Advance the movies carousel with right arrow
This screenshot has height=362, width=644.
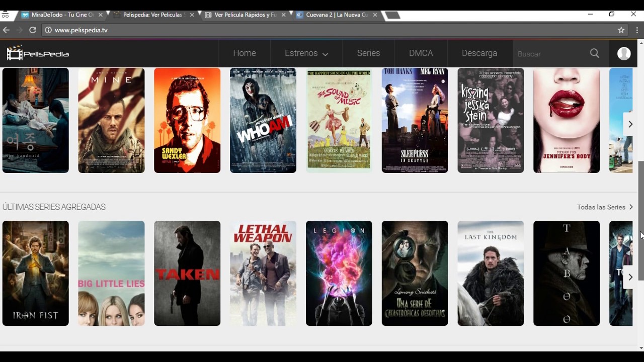pos(630,124)
